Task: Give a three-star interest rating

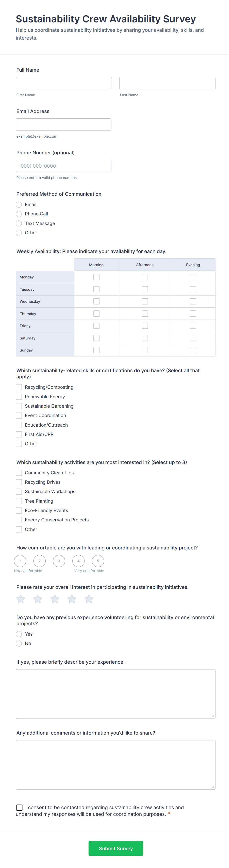Action: click(54, 599)
